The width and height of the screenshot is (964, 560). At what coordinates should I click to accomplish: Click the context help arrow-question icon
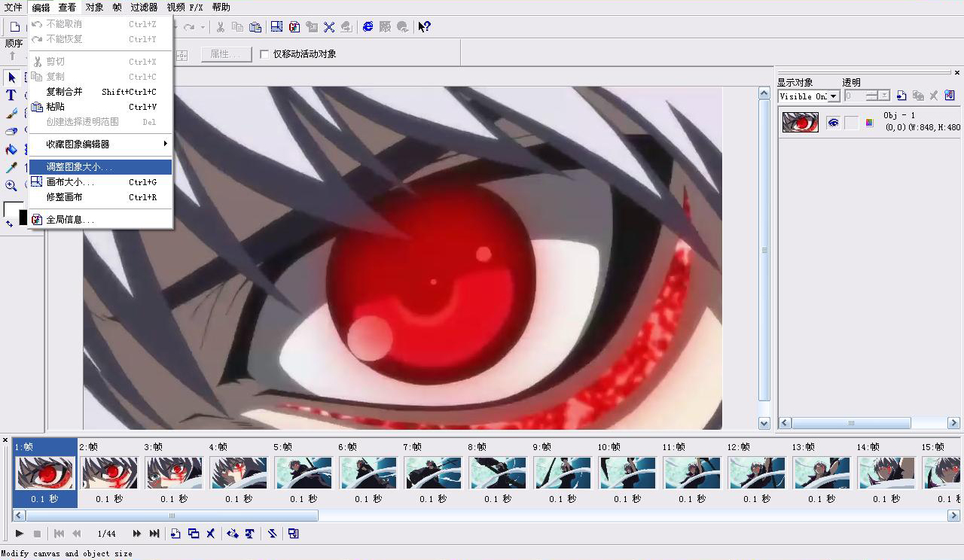(x=424, y=27)
